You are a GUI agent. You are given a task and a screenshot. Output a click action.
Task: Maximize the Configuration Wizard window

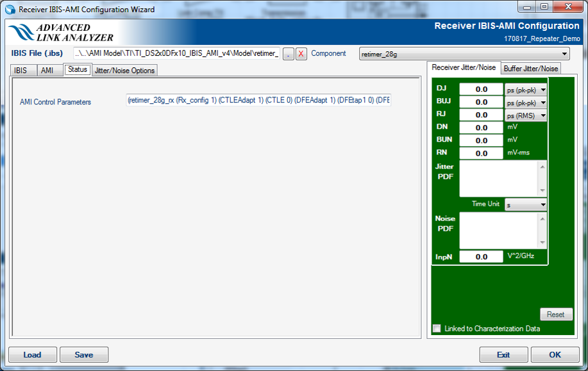tap(544, 7)
